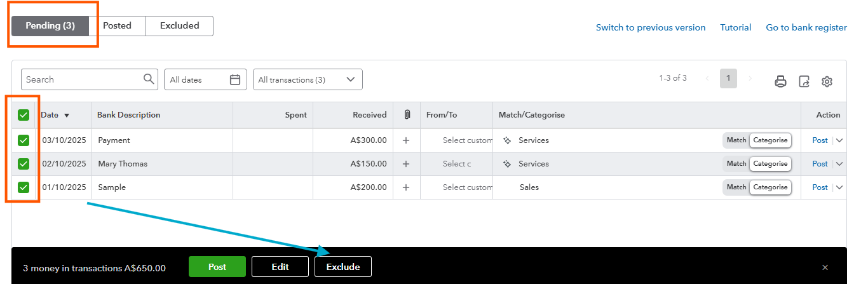Click the green Post button
The image size is (868, 284).
click(217, 267)
